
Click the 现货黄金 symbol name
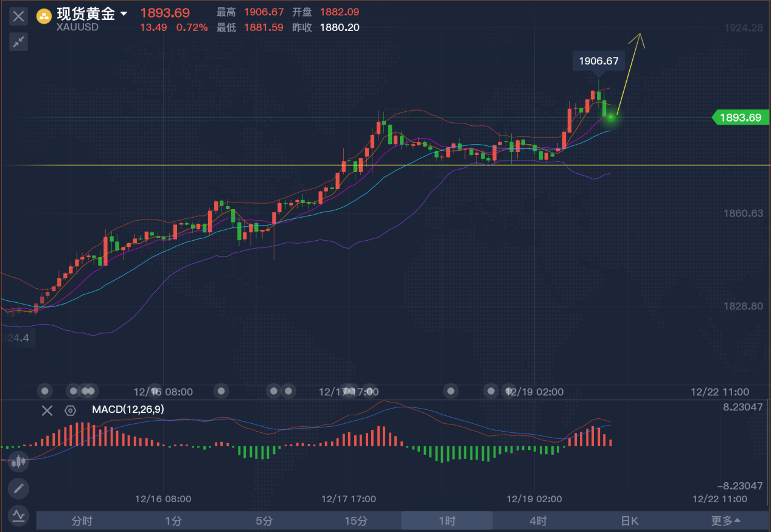[85, 13]
